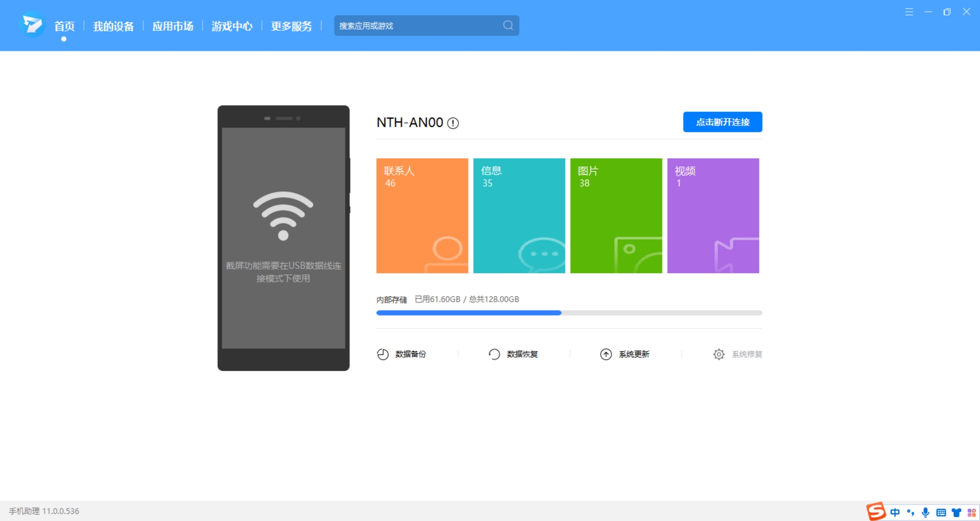Open the orange 联系人 tile

(422, 216)
